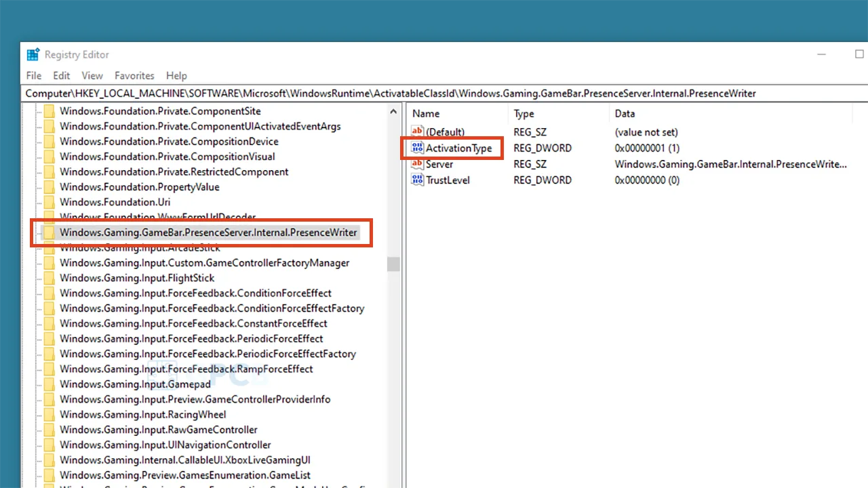Click REG_SZ in the (Default) row
The width and height of the screenshot is (868, 488).
tap(531, 132)
